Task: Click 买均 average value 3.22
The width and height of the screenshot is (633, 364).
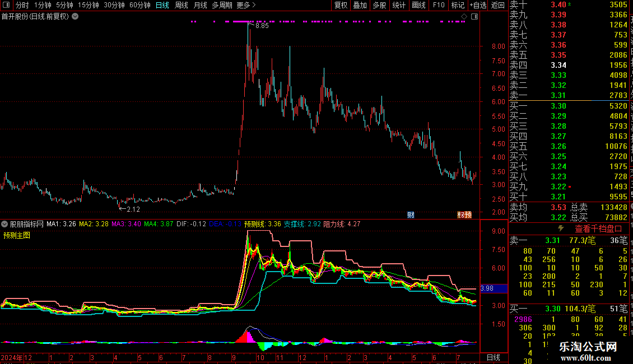Action: pyautogui.click(x=558, y=217)
